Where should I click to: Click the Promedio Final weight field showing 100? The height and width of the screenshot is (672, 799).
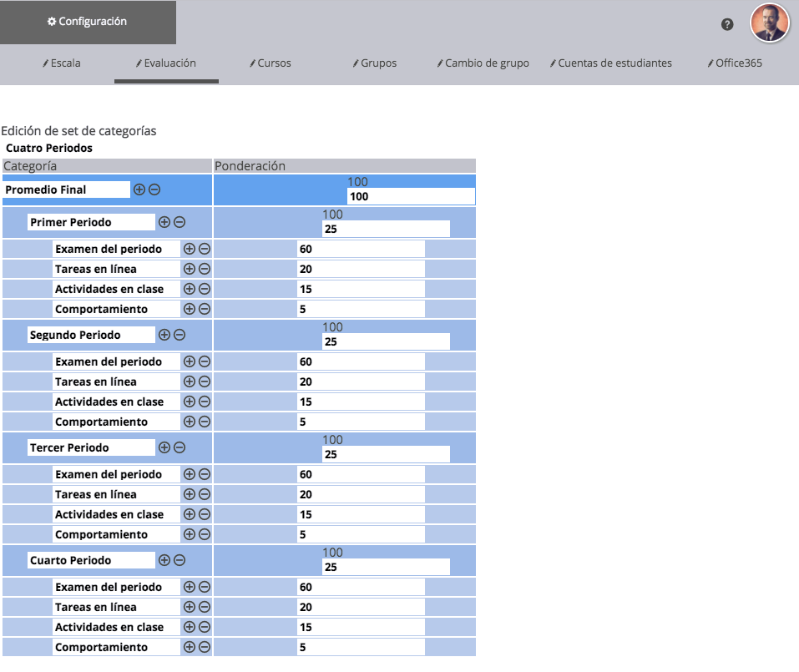click(x=411, y=197)
